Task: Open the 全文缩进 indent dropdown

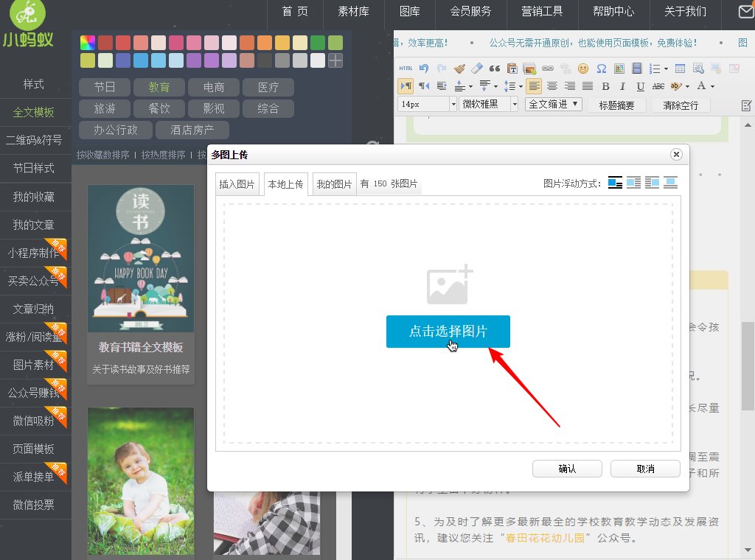Action: 552,104
